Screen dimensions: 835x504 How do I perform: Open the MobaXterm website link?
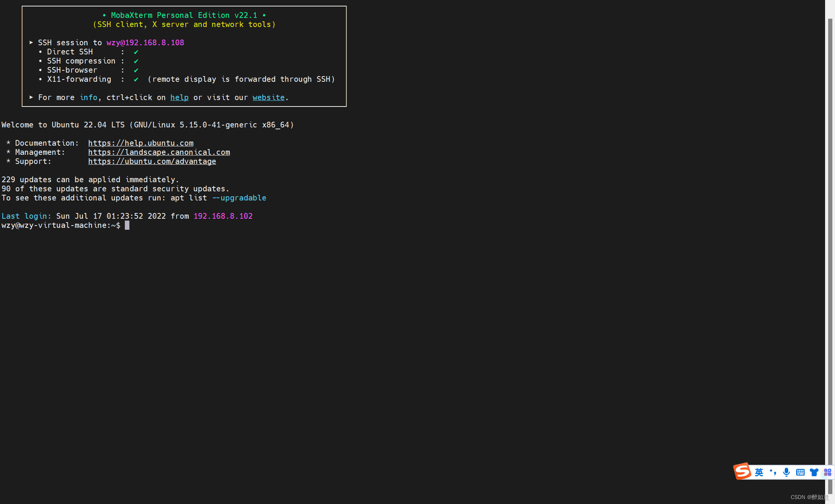(268, 97)
